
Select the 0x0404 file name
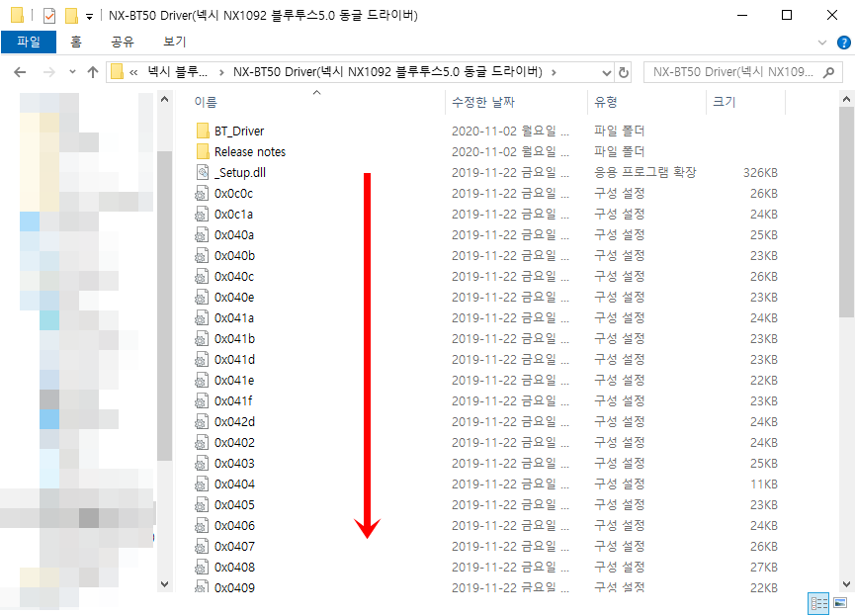[x=234, y=484]
